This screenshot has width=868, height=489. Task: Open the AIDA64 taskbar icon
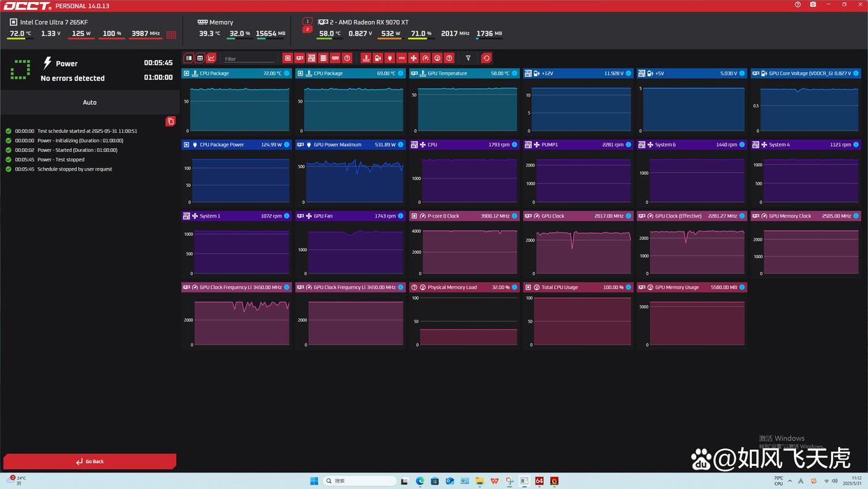pos(539,481)
